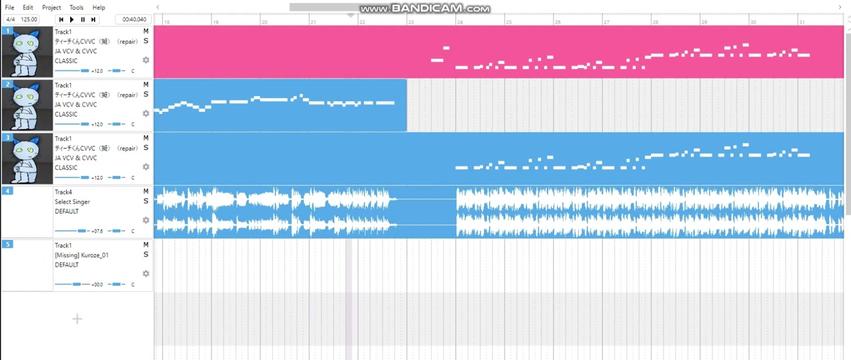Click track 1 singer avatar image
Image resolution: width=851 pixels, height=360 pixels.
click(x=27, y=52)
